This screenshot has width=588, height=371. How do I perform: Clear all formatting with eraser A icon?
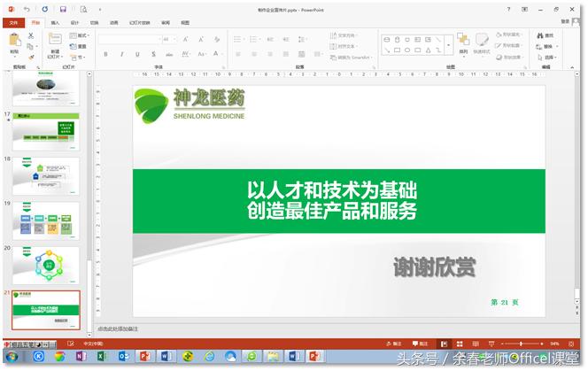[217, 39]
